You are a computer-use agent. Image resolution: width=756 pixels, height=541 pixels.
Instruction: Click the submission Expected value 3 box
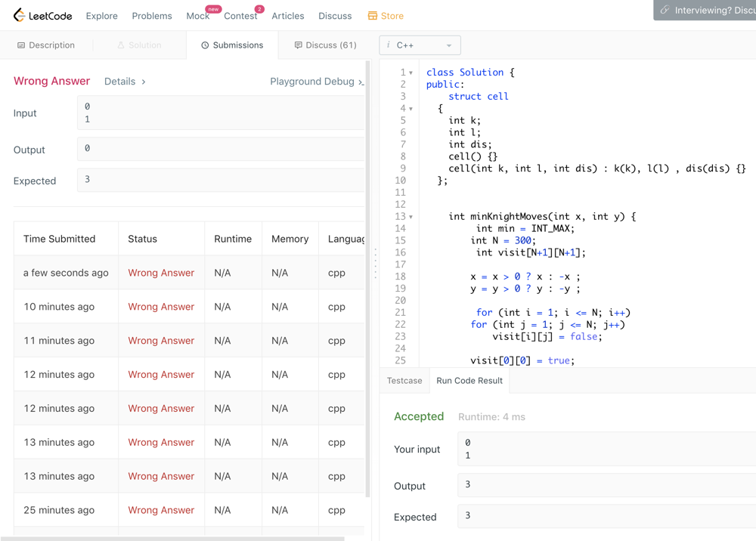coord(221,180)
